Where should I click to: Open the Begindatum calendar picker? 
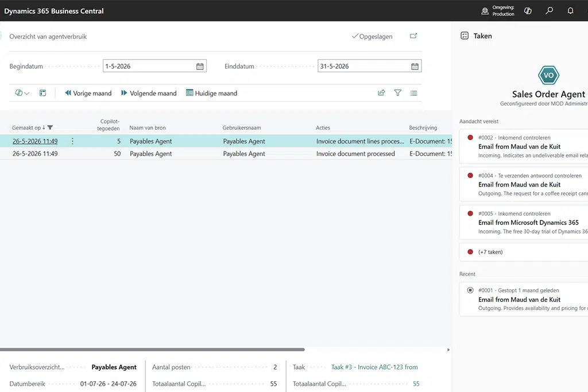pyautogui.click(x=200, y=67)
